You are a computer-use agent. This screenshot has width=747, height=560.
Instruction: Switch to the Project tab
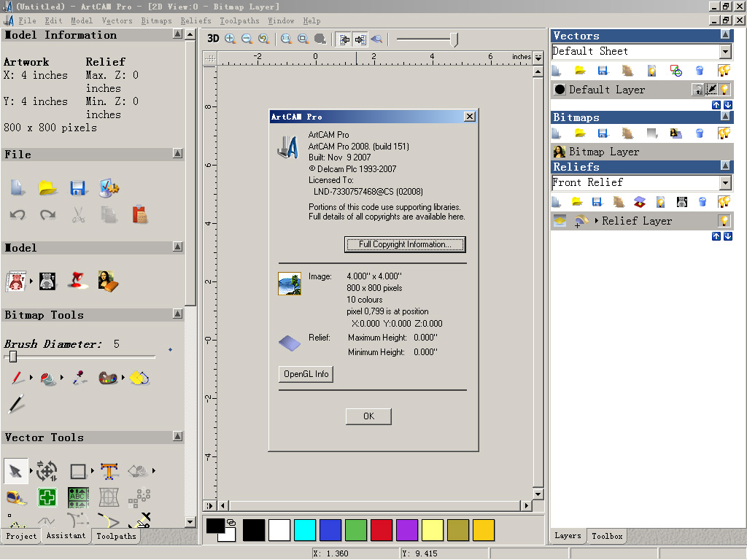(x=21, y=536)
